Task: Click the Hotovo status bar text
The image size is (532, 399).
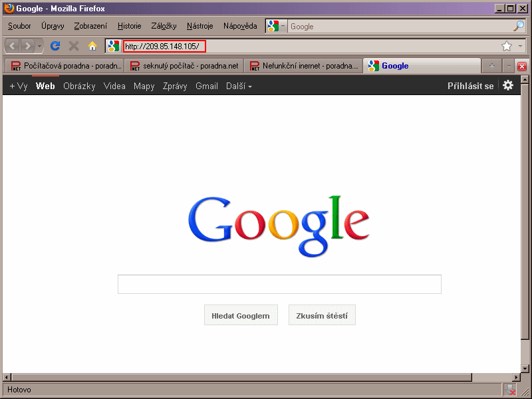Action: (19, 390)
